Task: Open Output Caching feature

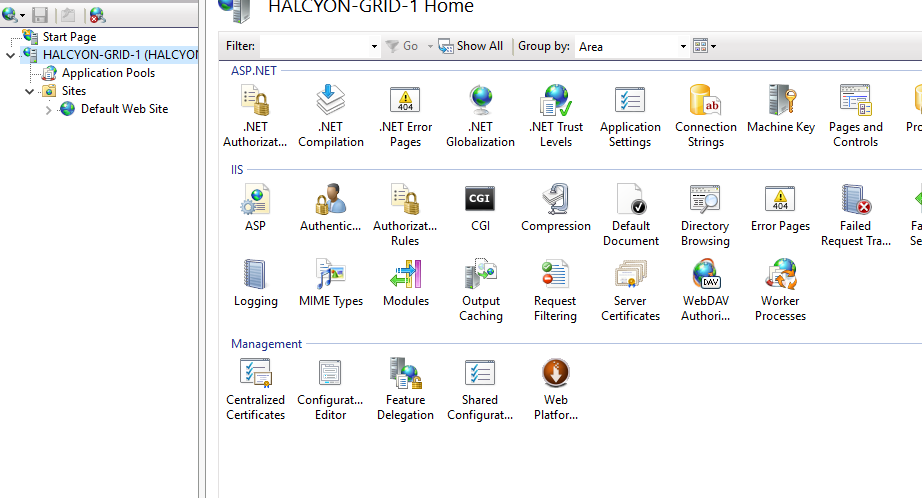Action: click(480, 290)
